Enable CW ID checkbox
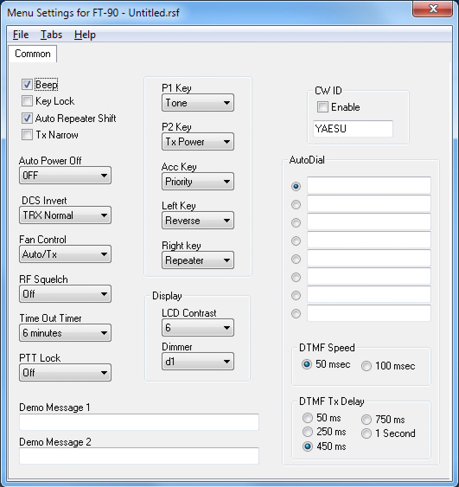This screenshot has height=487, width=459. coord(322,107)
